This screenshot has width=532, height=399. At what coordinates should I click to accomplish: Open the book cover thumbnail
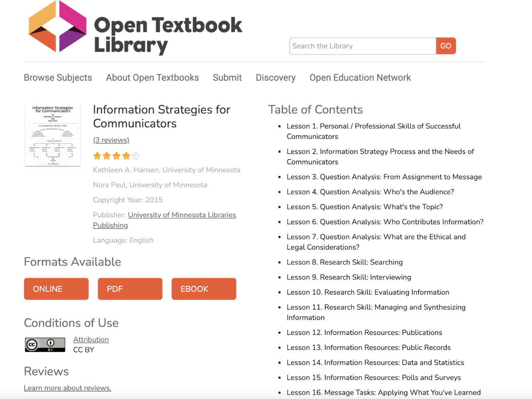(x=52, y=135)
